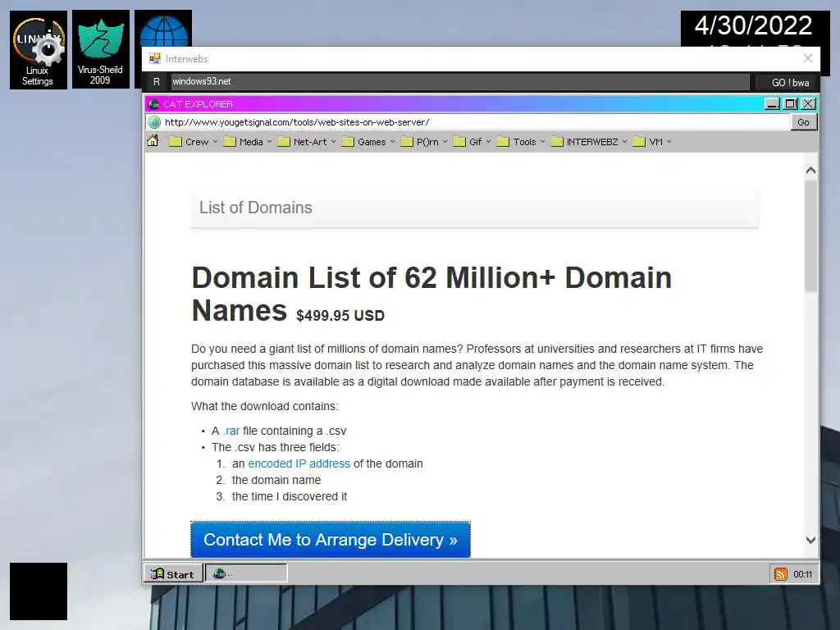The width and height of the screenshot is (840, 630).
Task: Expand the Tools bookmarks dropdown arrow
Action: (542, 142)
